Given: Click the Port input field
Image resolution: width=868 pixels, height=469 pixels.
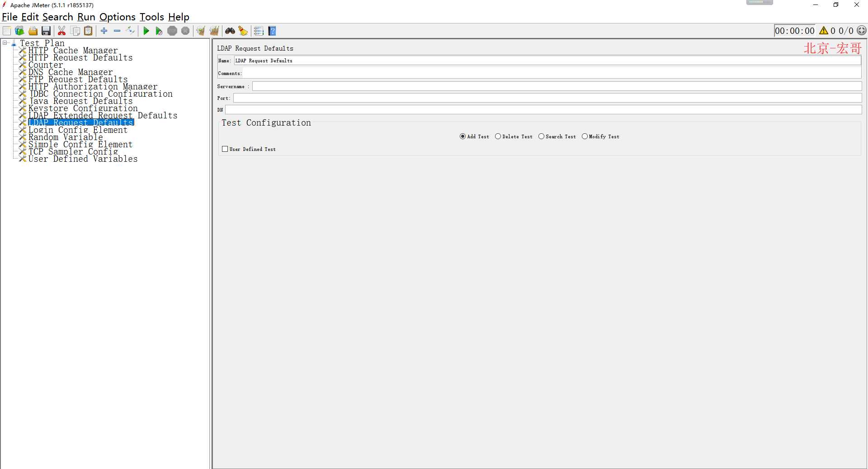Looking at the screenshot, I should [x=547, y=98].
